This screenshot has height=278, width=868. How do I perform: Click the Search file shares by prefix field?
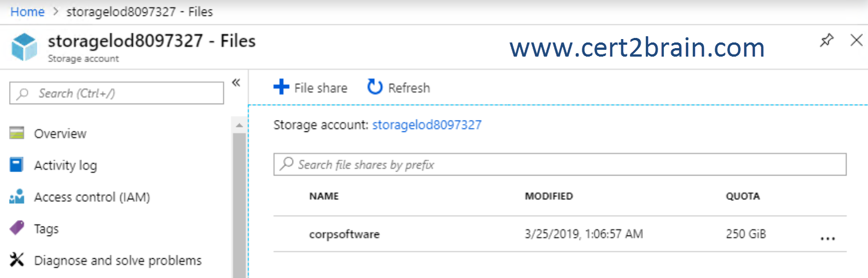point(560,164)
